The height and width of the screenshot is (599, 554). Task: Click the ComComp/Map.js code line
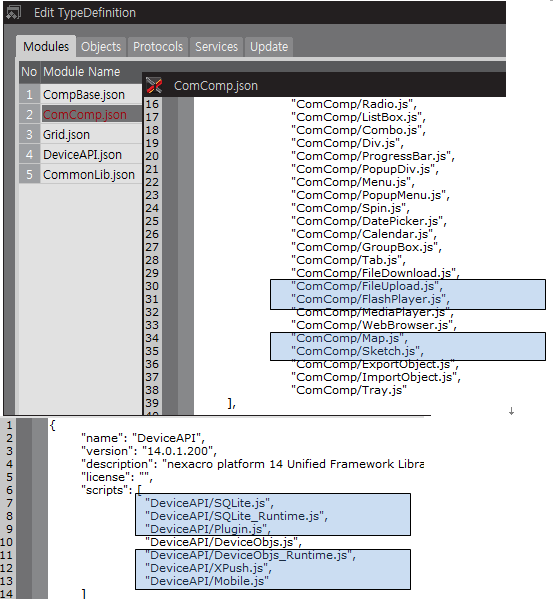click(x=349, y=338)
